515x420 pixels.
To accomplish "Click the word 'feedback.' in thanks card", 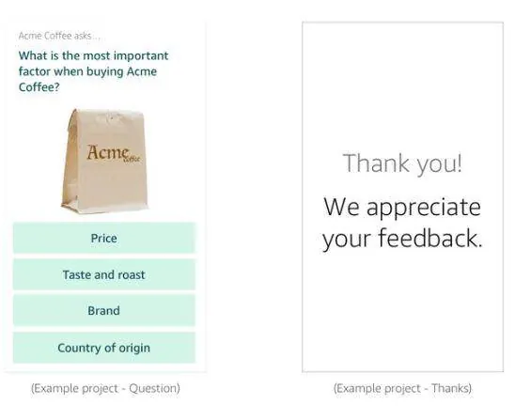I will [430, 238].
